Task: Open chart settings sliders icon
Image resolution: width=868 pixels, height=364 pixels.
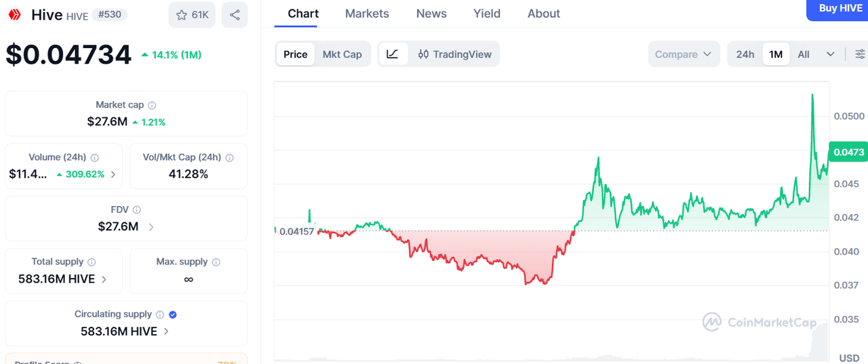Action: pos(860,54)
